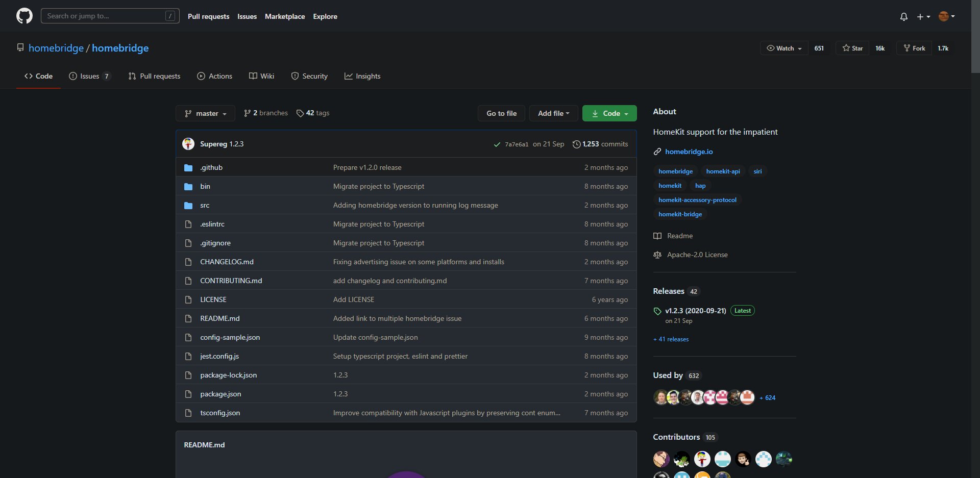Click the Watch button
Image resolution: width=980 pixels, height=478 pixels.
784,48
